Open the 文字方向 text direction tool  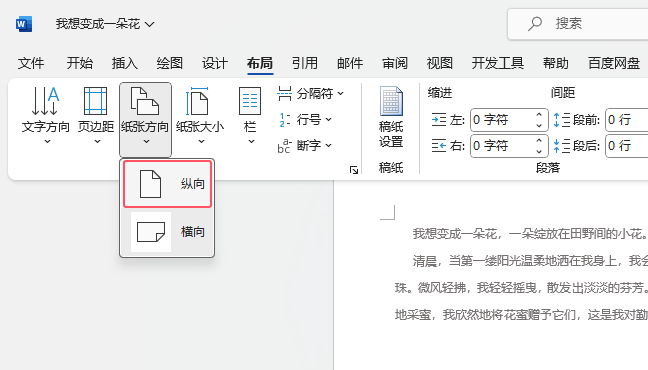click(46, 115)
